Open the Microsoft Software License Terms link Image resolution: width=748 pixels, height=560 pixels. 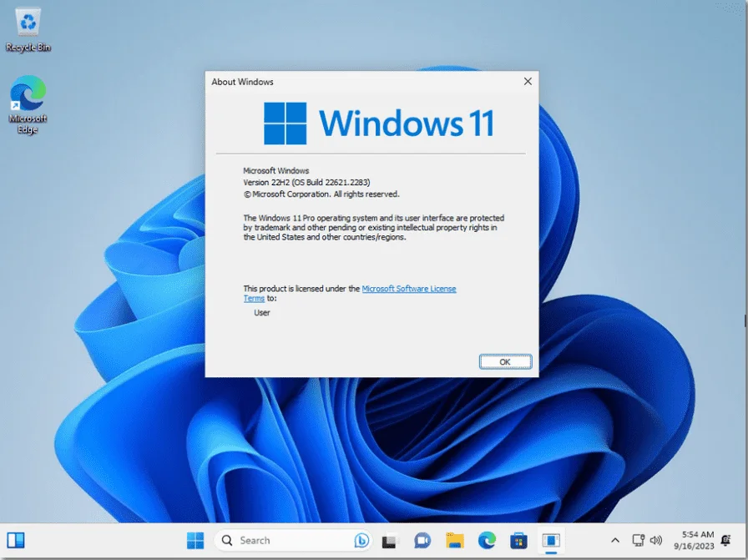(409, 289)
